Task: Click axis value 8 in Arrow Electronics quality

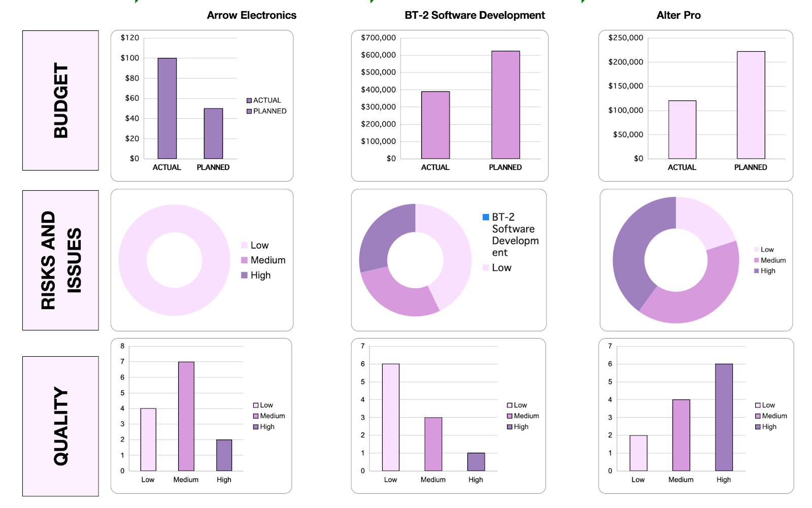Action: tap(122, 346)
